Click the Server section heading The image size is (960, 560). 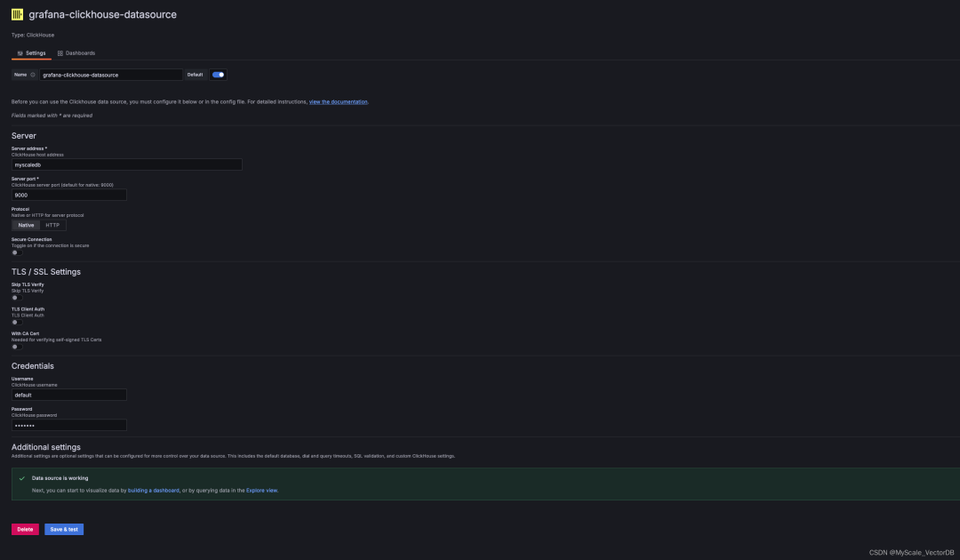coord(24,136)
